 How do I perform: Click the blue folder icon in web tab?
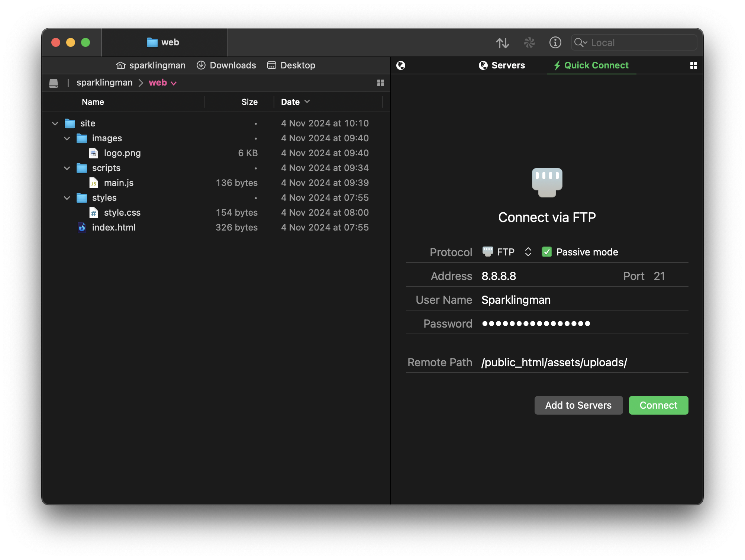click(x=152, y=42)
